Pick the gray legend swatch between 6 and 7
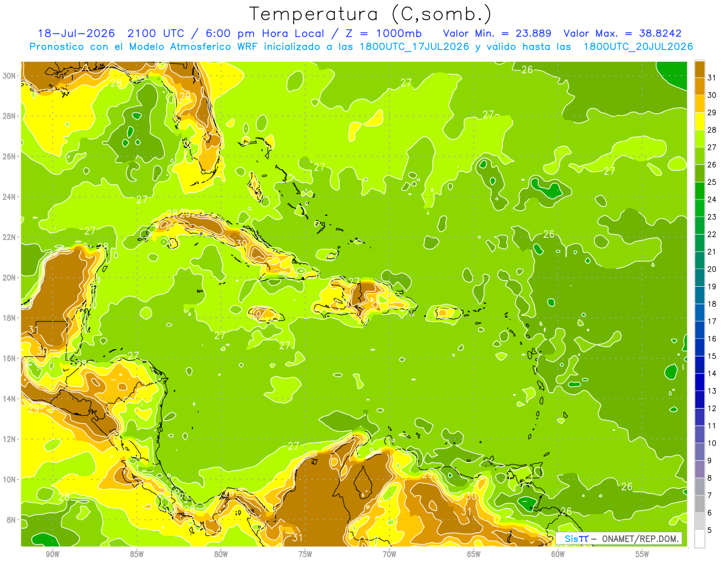The width and height of the screenshot is (728, 562). 699,504
